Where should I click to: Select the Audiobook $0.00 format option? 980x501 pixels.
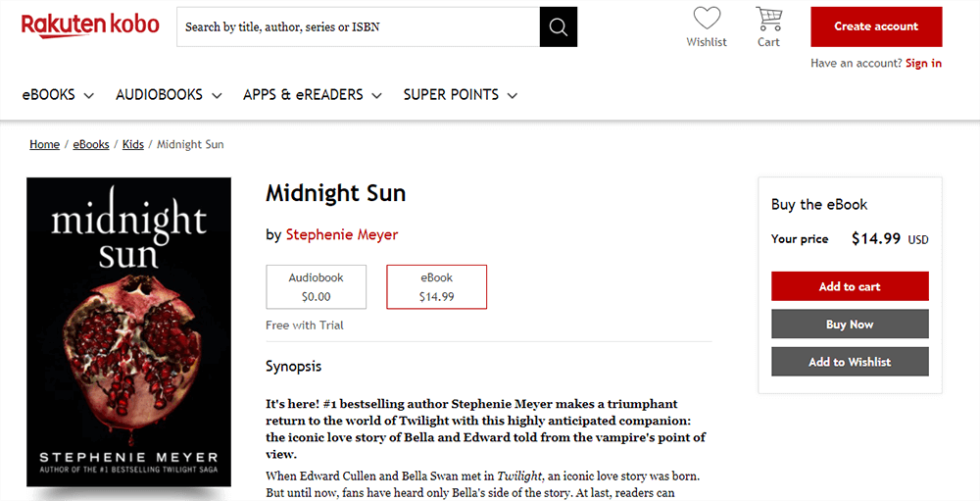316,286
